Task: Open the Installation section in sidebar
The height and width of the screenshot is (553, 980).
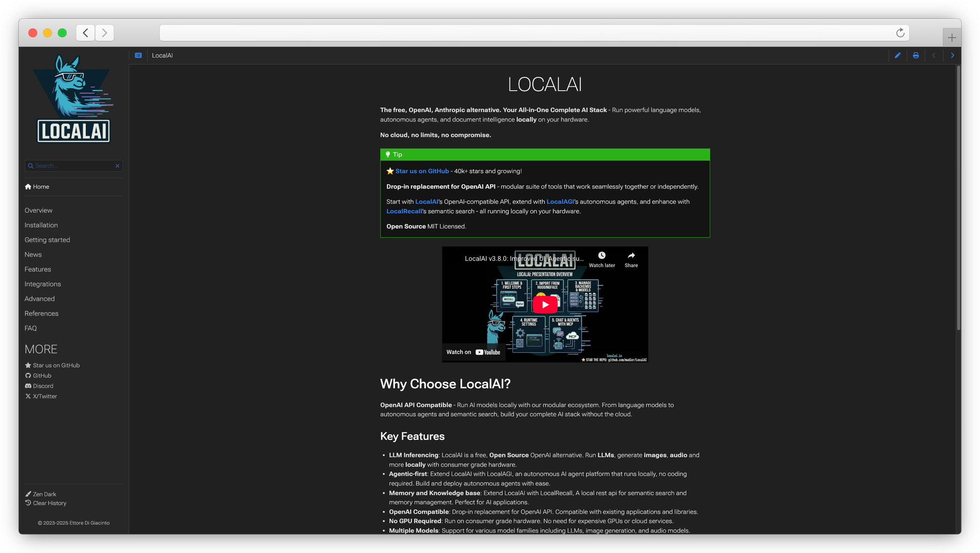Action: 41,225
